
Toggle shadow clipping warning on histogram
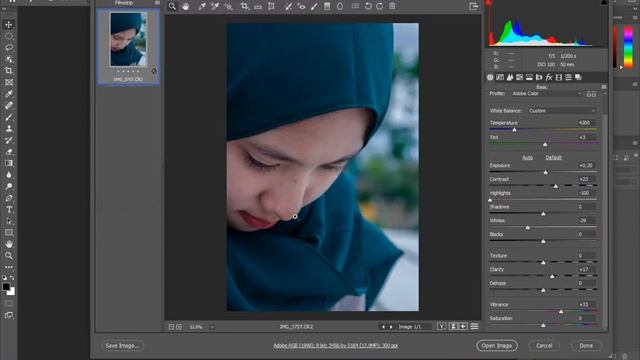click(488, 3)
